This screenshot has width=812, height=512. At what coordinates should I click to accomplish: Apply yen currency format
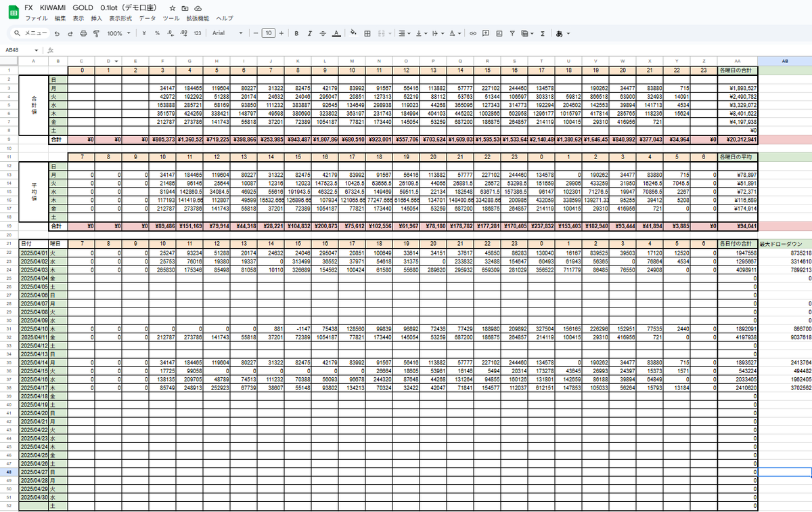pos(145,33)
